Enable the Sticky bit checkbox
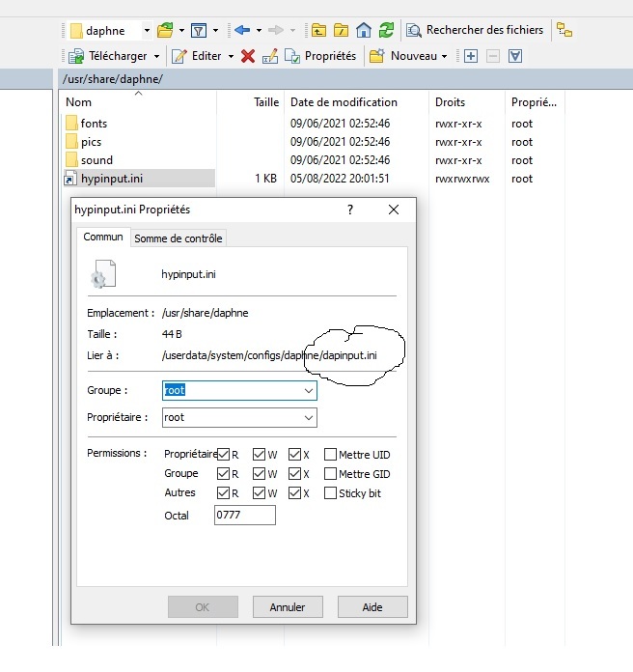The width and height of the screenshot is (633, 672). click(330, 492)
